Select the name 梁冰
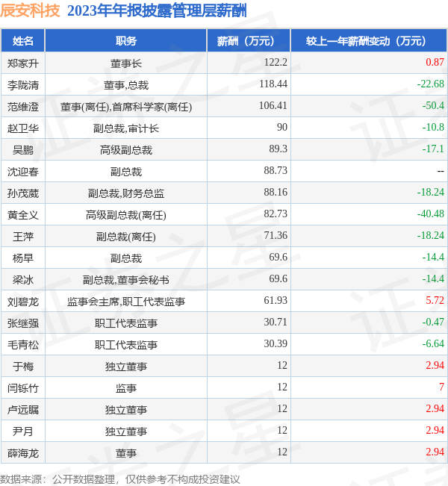Image resolution: width=448 pixels, height=486 pixels. coord(23,280)
